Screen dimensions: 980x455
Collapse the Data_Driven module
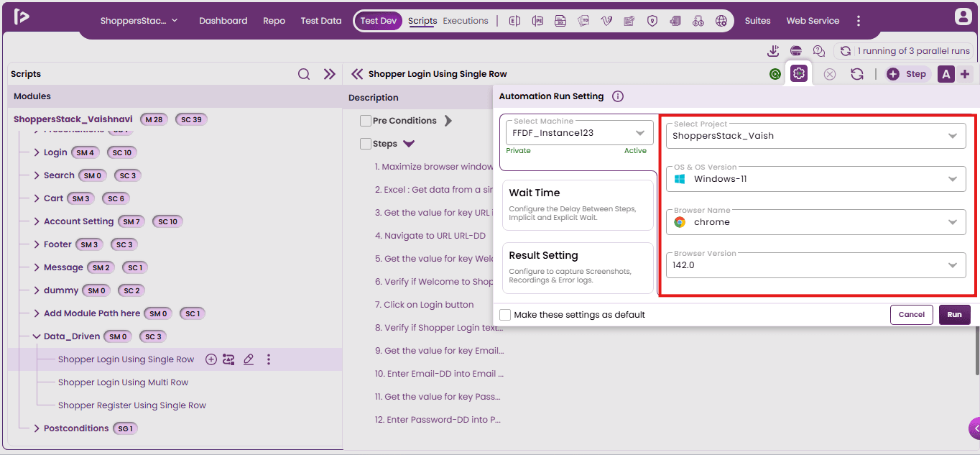pos(37,336)
